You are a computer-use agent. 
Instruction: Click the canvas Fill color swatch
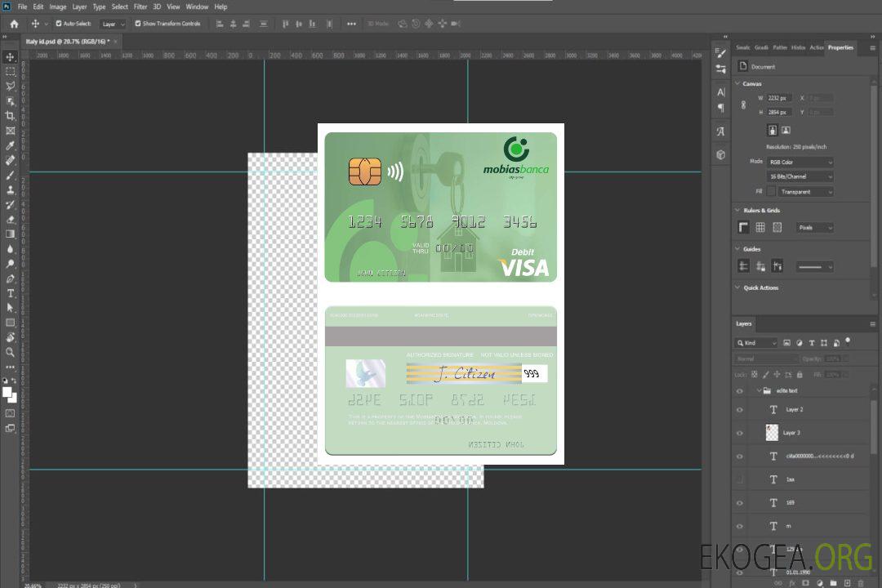(x=772, y=192)
